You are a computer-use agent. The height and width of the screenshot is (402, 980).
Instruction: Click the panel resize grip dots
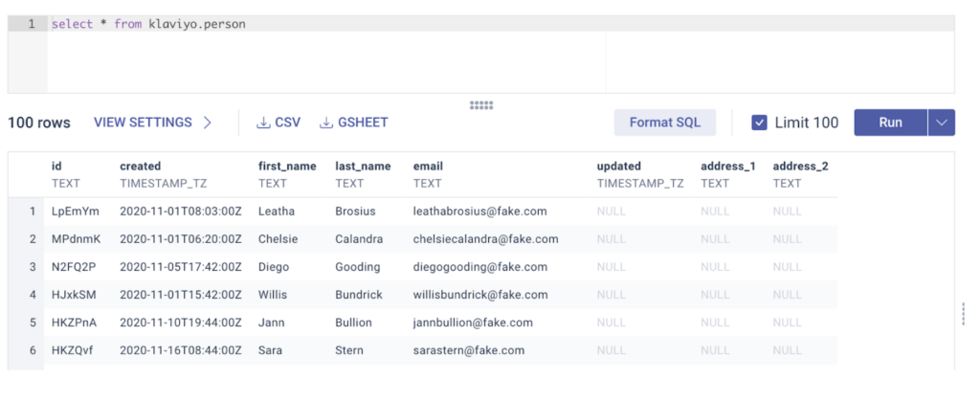tap(481, 105)
